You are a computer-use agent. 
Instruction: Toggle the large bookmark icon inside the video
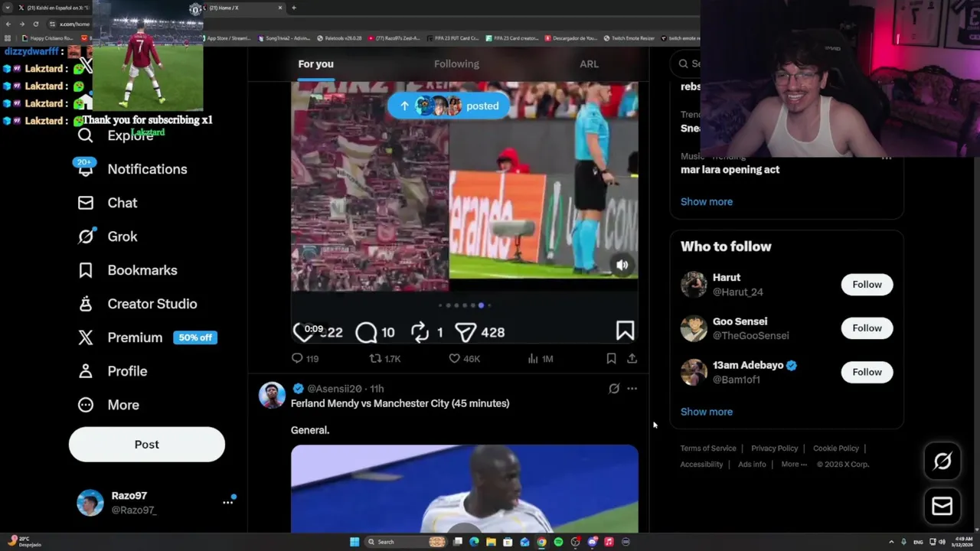click(625, 331)
